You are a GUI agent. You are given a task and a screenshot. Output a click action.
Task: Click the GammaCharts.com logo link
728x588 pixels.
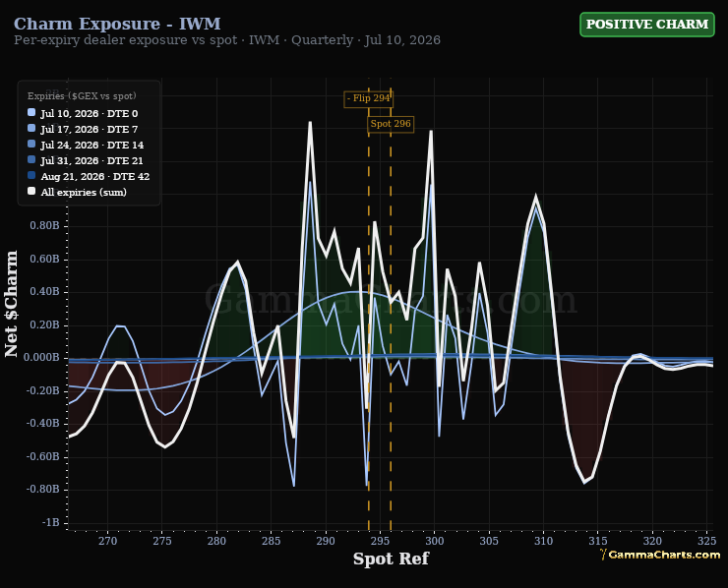pos(660,555)
